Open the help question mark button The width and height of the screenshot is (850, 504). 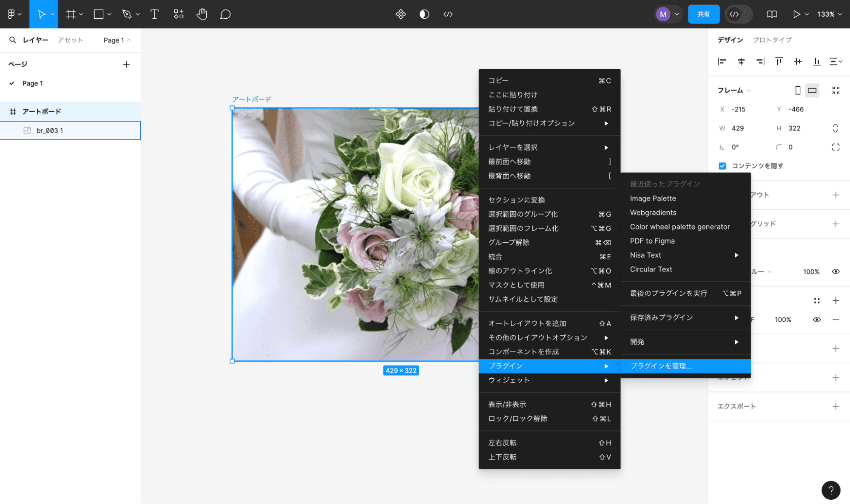pyautogui.click(x=830, y=490)
